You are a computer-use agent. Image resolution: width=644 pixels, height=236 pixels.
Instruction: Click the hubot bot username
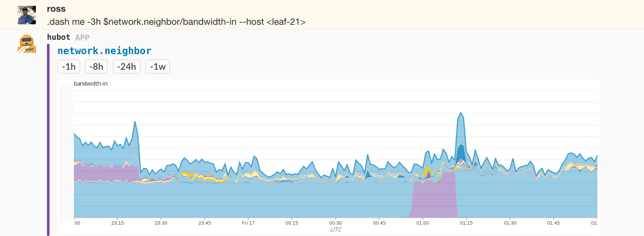click(59, 37)
